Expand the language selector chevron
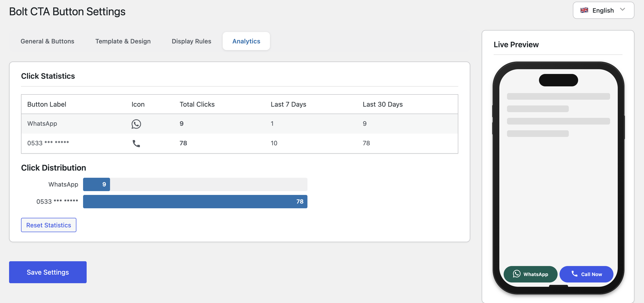 (623, 10)
